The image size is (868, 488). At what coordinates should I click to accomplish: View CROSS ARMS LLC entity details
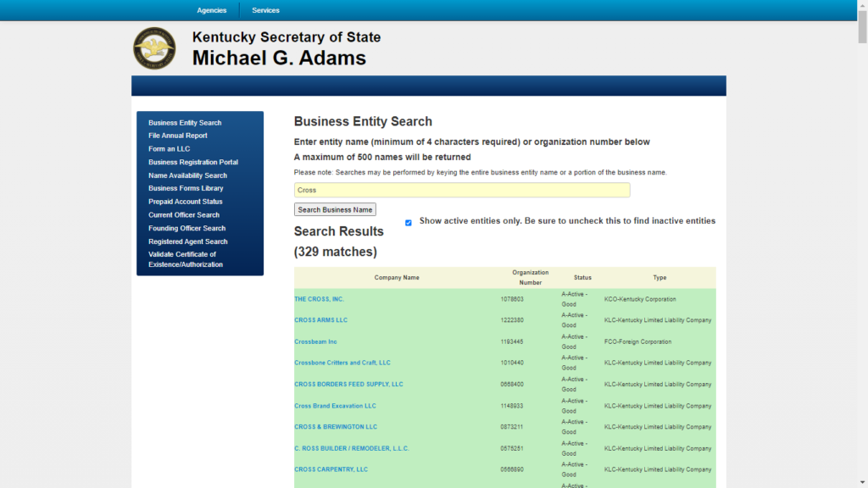click(x=321, y=319)
